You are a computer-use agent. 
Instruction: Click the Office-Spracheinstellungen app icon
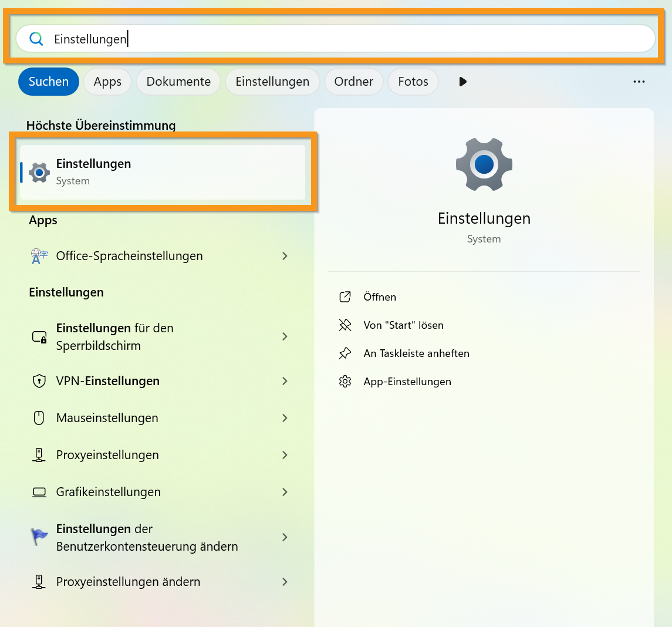point(39,256)
